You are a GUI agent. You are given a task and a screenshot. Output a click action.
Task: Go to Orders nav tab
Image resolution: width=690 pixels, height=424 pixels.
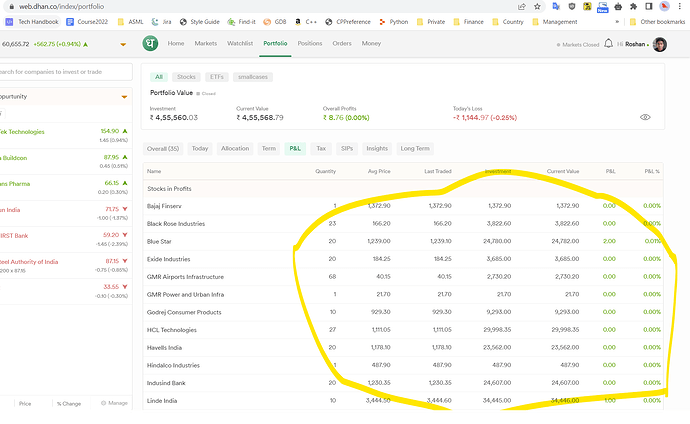[x=342, y=44]
